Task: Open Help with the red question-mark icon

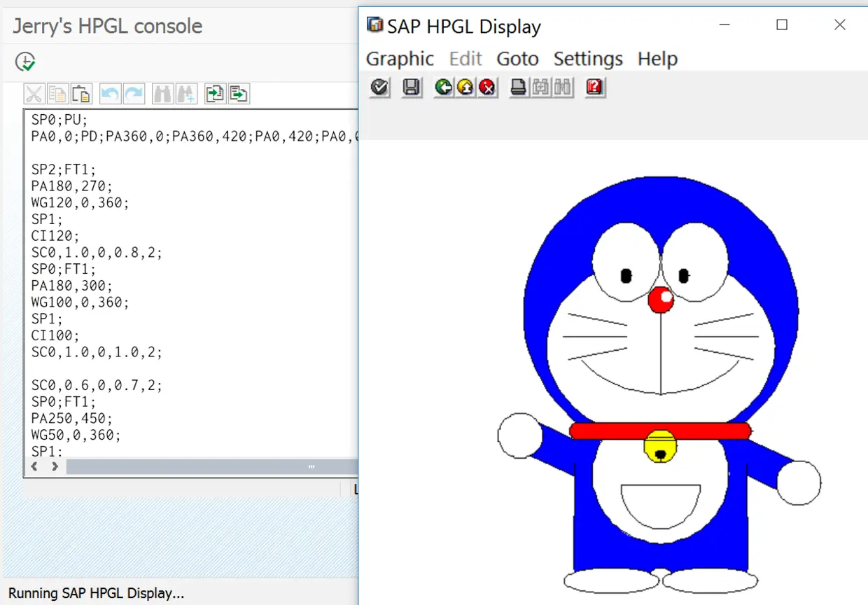Action: point(595,88)
